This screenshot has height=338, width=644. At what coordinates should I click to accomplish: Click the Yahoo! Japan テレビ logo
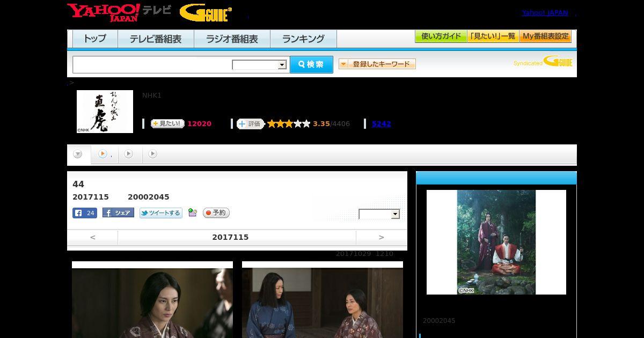click(x=119, y=12)
